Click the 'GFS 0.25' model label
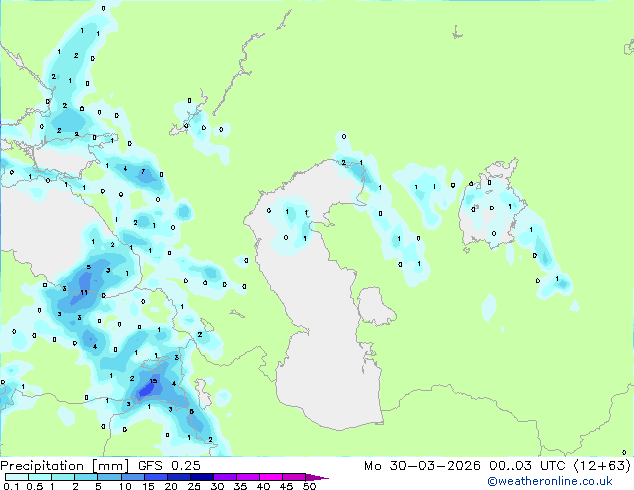The height and width of the screenshot is (490, 634). (169, 466)
